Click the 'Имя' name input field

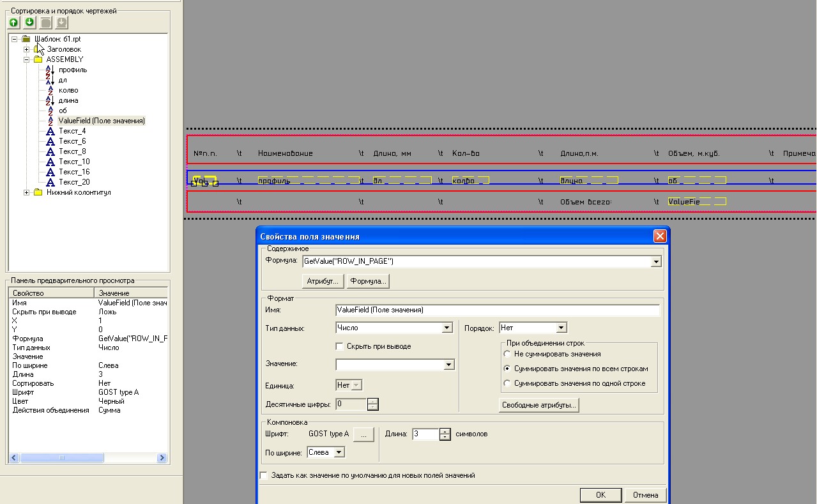tap(497, 310)
